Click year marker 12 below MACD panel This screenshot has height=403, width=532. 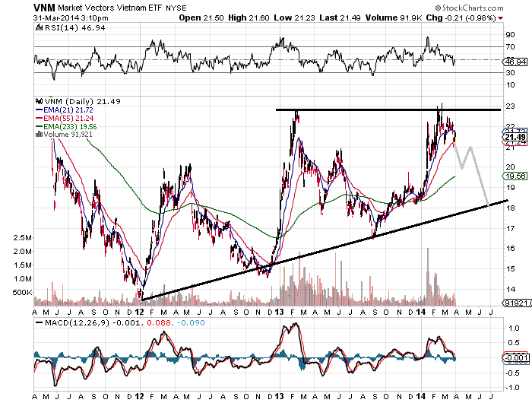pyautogui.click(x=139, y=396)
